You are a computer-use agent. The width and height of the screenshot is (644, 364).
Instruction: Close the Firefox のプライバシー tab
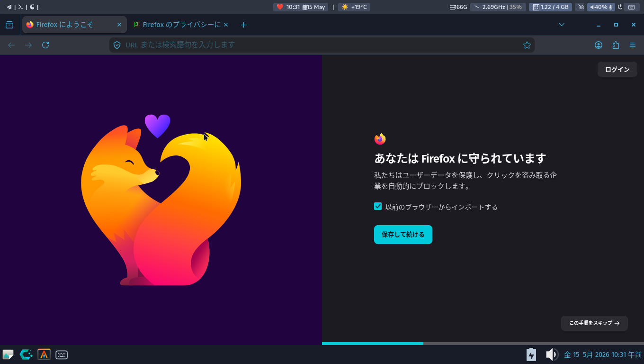[x=226, y=25]
